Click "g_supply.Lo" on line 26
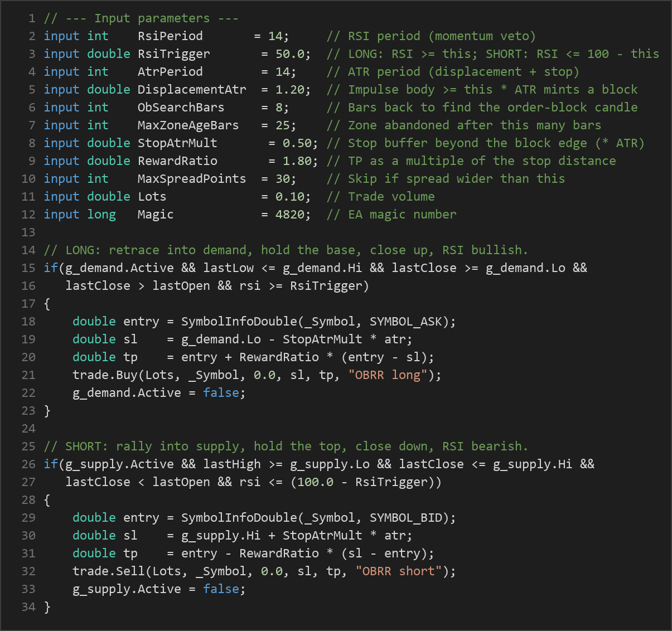Image resolution: width=672 pixels, height=631 pixels. (x=330, y=464)
